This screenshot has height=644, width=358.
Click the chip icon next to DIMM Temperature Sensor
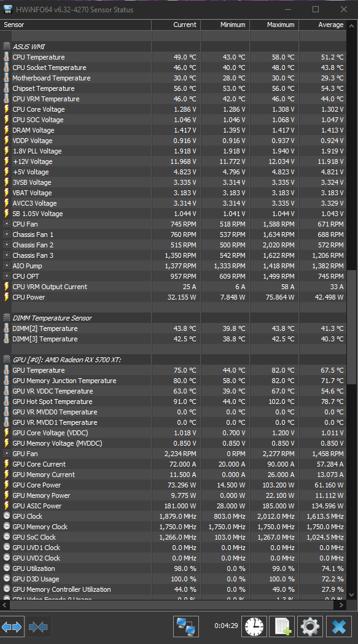(x=6, y=318)
